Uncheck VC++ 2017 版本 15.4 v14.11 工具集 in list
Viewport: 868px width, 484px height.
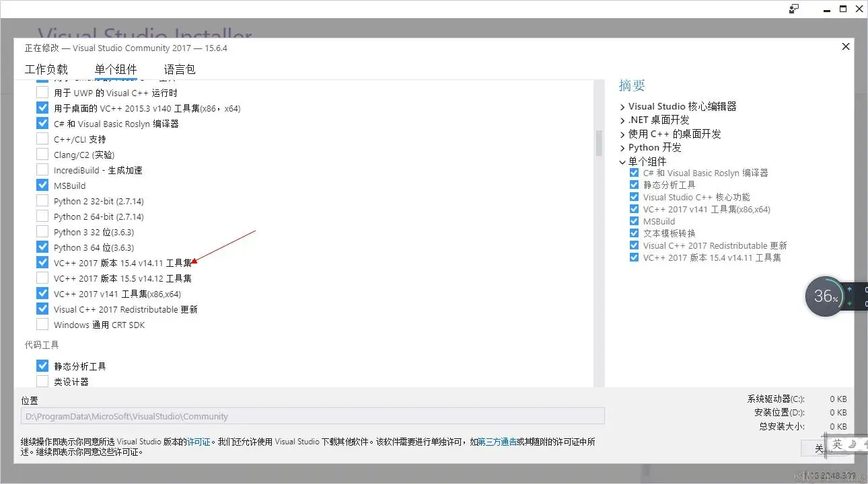42,263
